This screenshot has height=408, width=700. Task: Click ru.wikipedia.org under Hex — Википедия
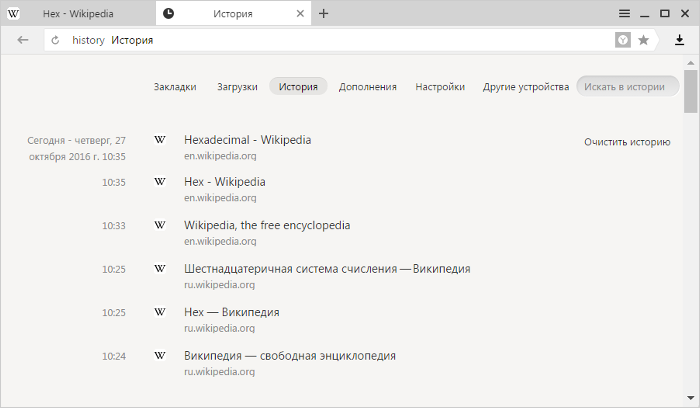tap(219, 328)
